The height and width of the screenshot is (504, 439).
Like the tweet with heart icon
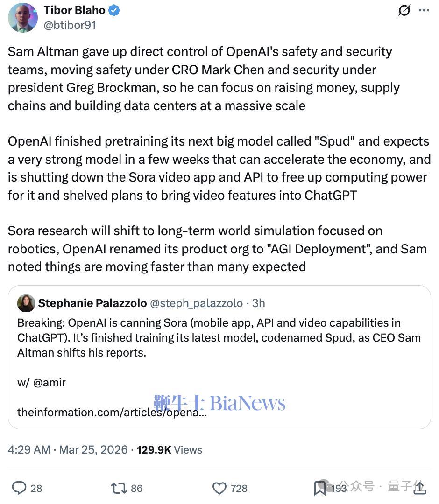pyautogui.click(x=219, y=488)
